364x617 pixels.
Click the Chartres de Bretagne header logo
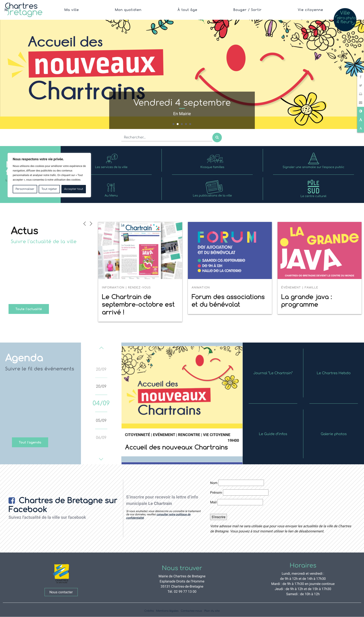[x=23, y=9]
